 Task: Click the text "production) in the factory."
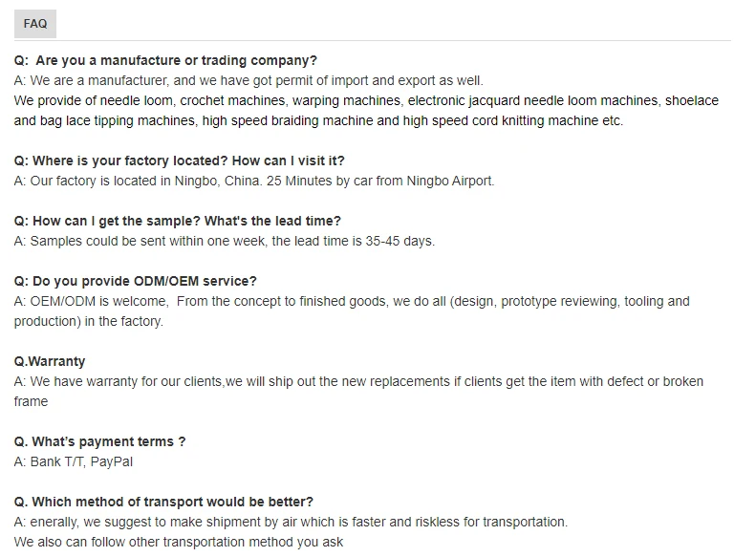[x=89, y=321]
